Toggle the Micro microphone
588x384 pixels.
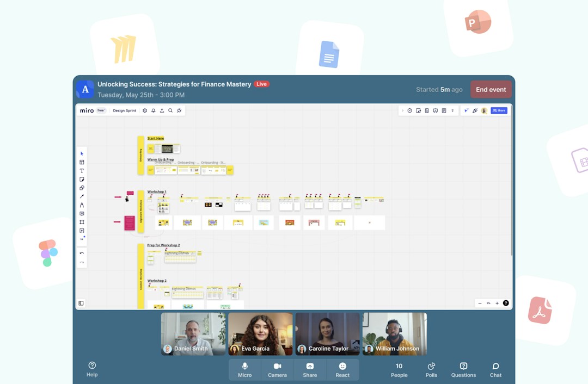tap(245, 370)
